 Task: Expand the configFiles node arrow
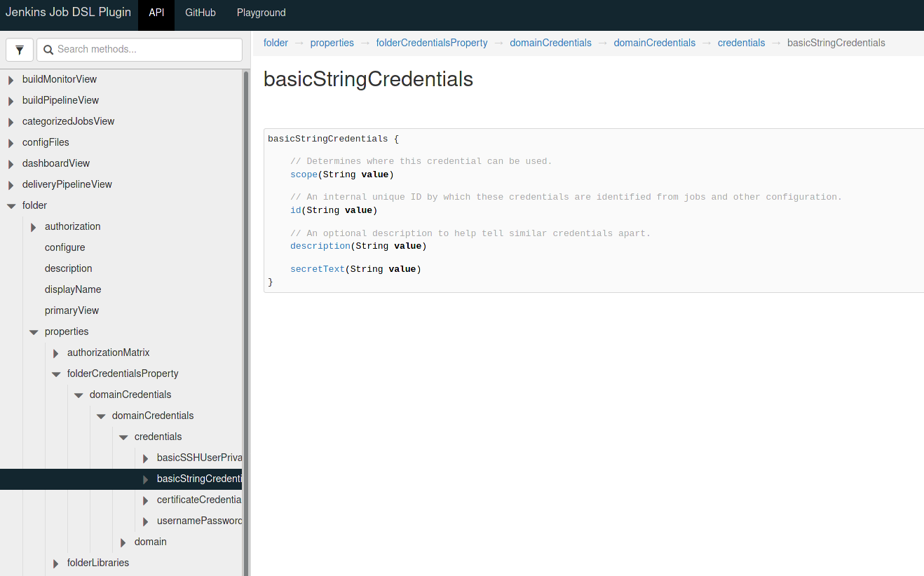[11, 143]
